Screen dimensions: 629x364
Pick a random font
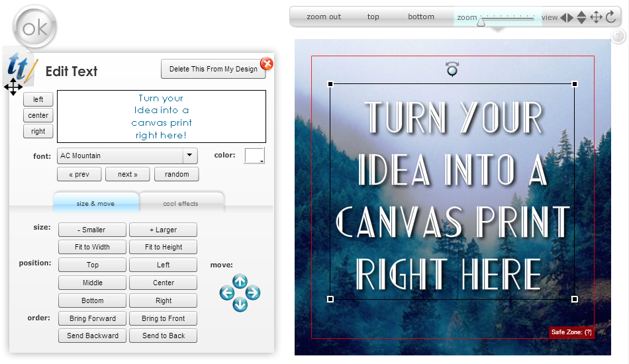pyautogui.click(x=177, y=174)
